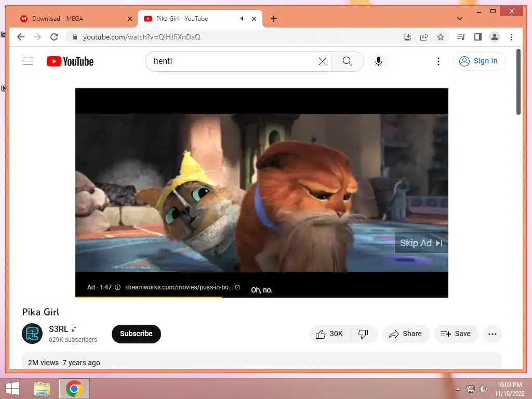Click the Pika Girl video title
532x399 pixels.
tap(41, 312)
